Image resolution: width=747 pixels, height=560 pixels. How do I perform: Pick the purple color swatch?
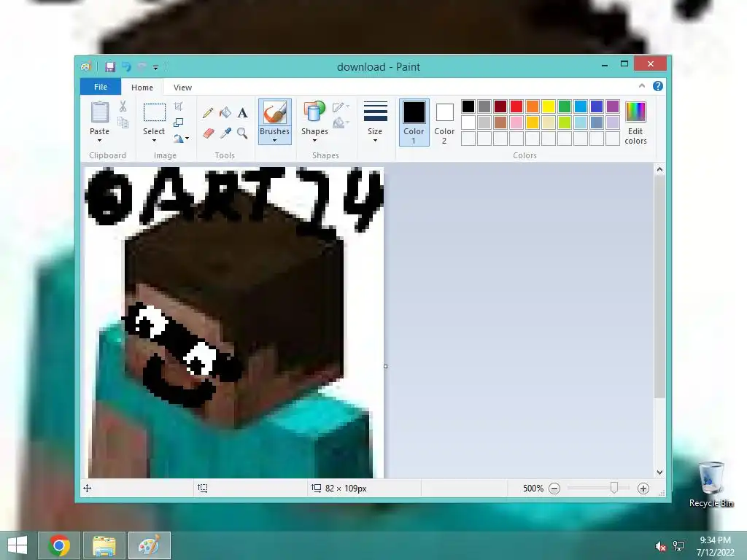point(613,106)
